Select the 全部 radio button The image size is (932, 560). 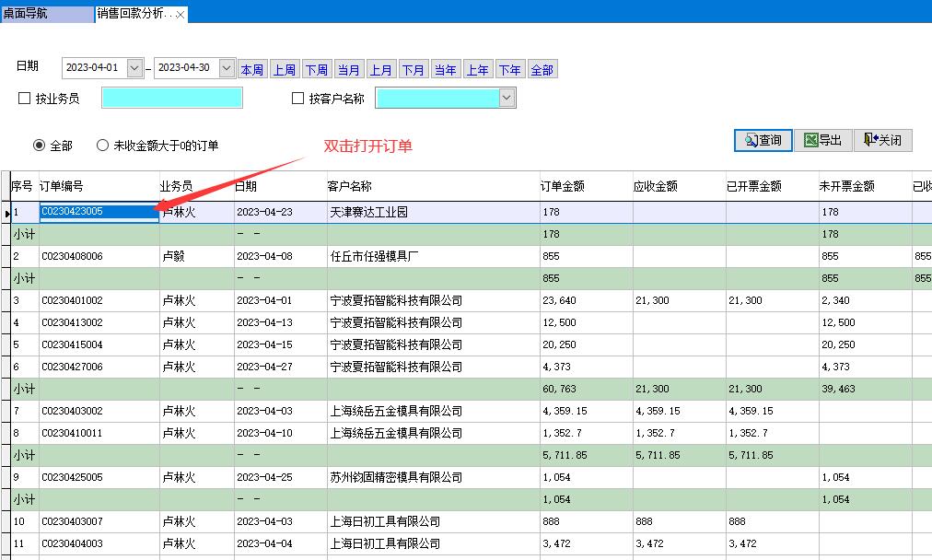tap(40, 146)
